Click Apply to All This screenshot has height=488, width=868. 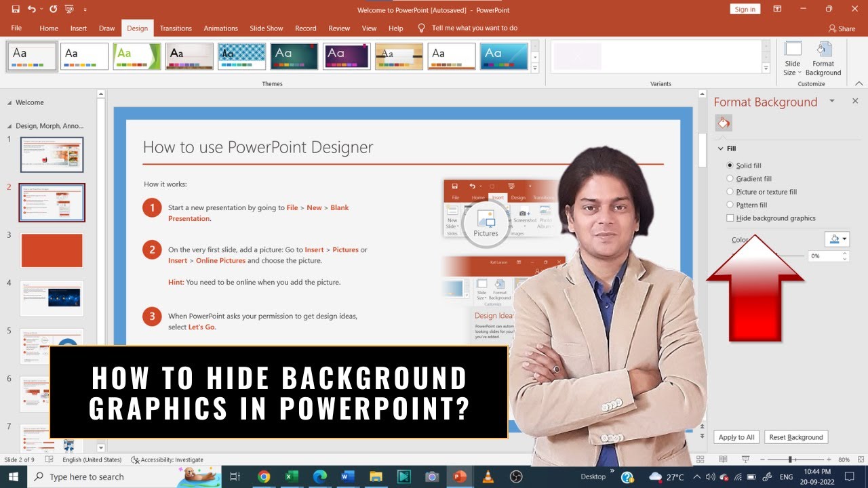(x=736, y=437)
